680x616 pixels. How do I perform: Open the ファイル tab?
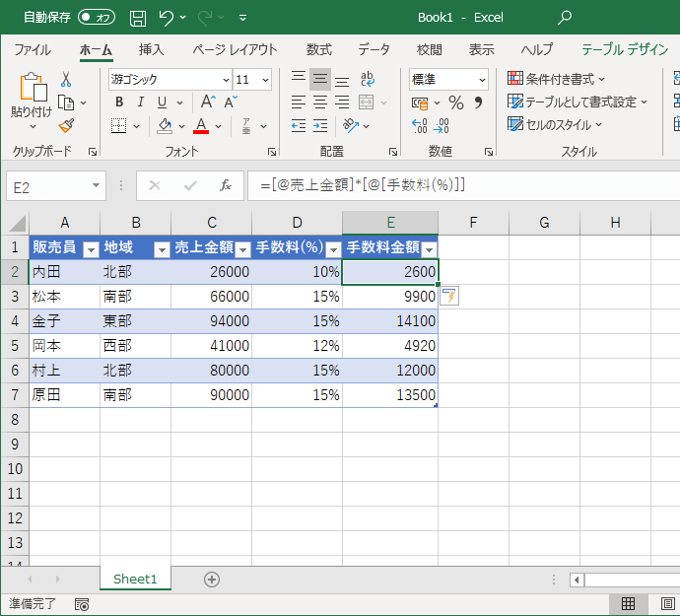(x=33, y=49)
